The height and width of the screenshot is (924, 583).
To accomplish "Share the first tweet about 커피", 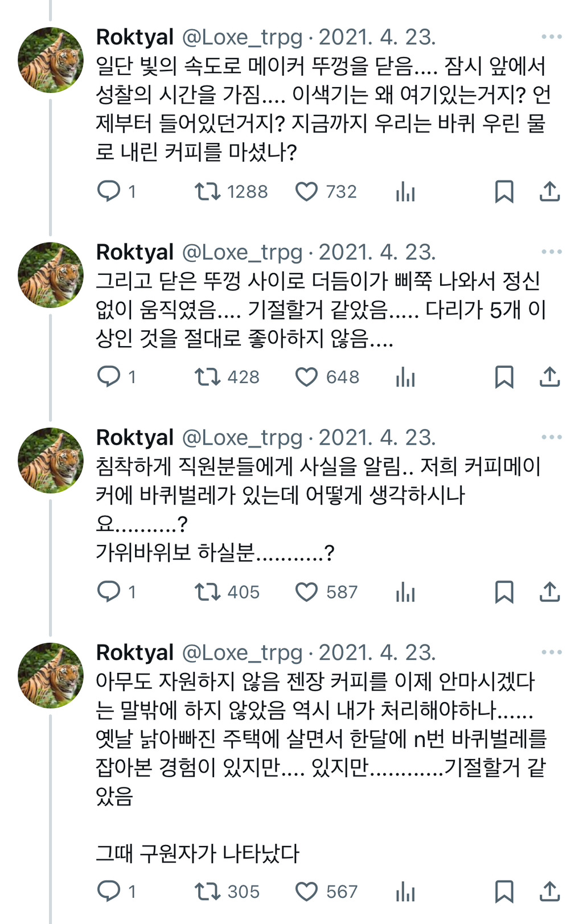I will coord(549,191).
